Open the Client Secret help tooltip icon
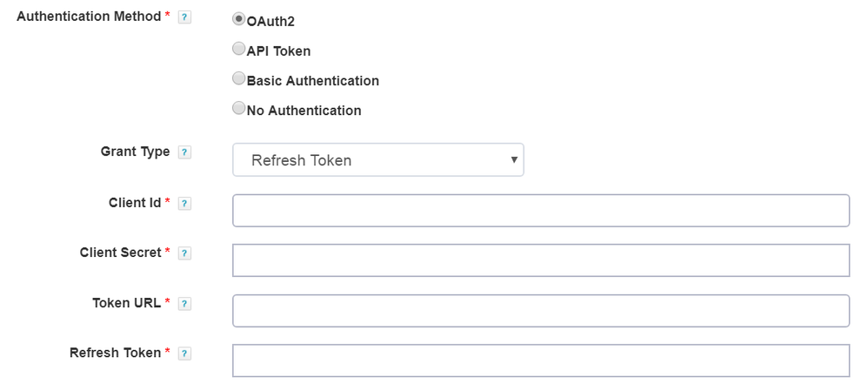This screenshot has height=384, width=868. pyautogui.click(x=184, y=253)
